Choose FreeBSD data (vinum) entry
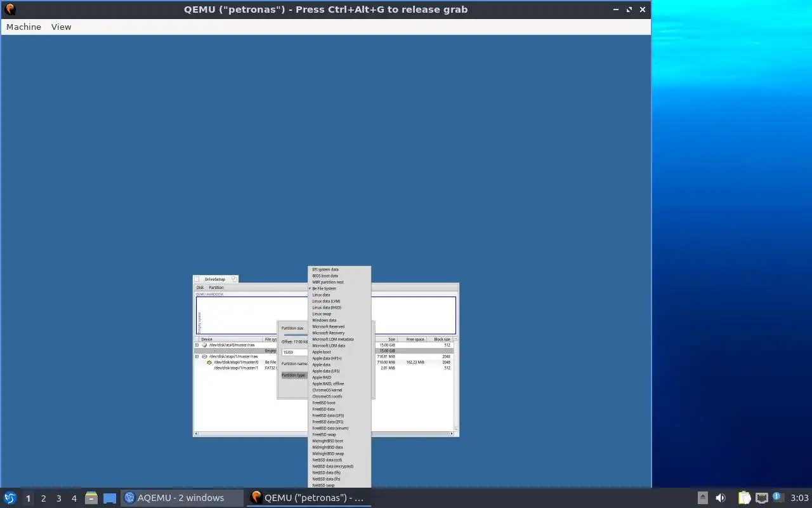This screenshot has height=508, width=812. [339, 428]
